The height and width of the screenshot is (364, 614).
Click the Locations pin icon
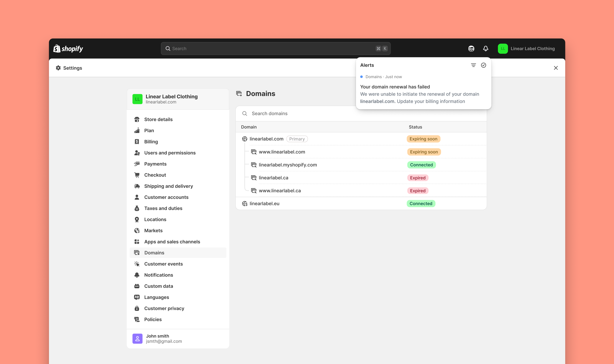137,220
